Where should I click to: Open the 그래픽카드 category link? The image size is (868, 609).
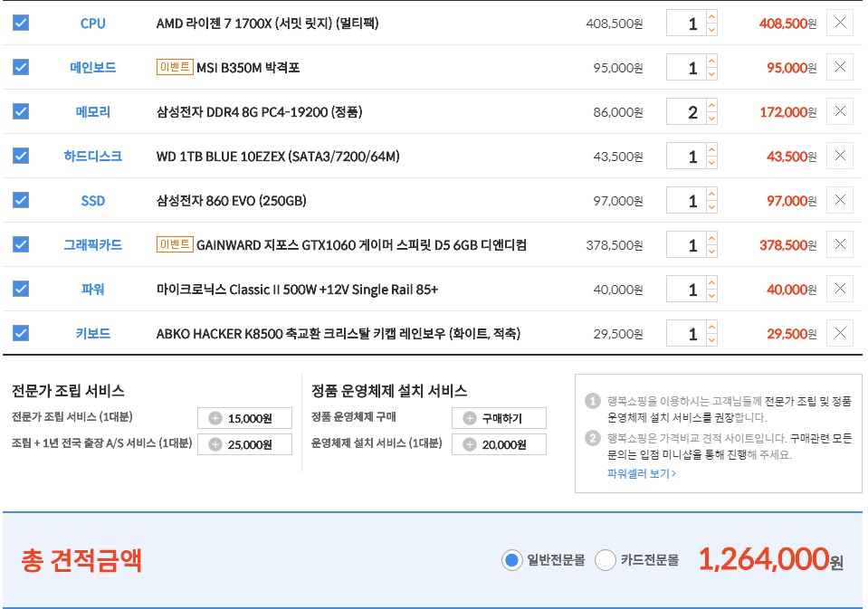pyautogui.click(x=92, y=244)
